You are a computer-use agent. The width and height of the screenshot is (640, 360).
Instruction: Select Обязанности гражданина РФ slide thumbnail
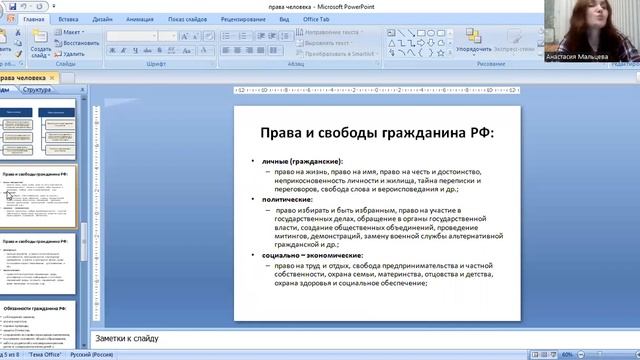38,324
